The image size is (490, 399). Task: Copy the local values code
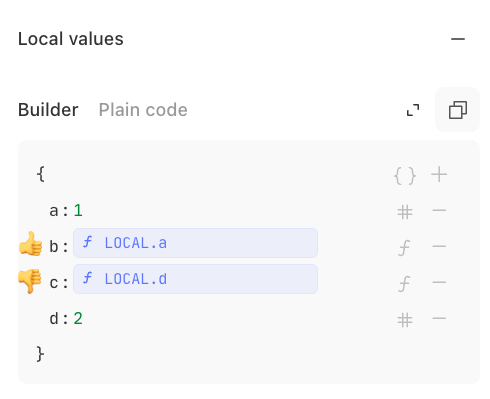point(458,110)
